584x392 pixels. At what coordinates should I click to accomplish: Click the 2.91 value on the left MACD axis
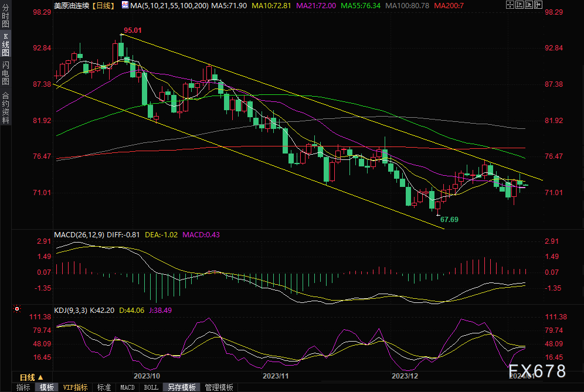[x=44, y=241]
